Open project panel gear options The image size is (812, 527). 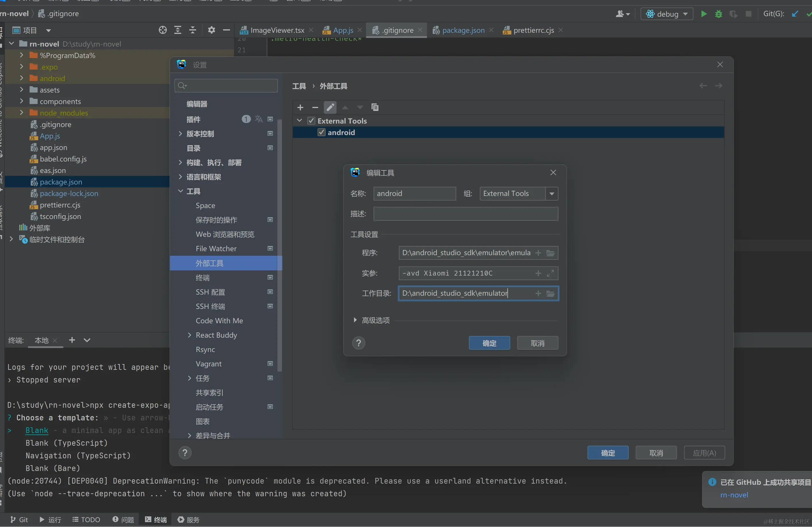coord(212,30)
